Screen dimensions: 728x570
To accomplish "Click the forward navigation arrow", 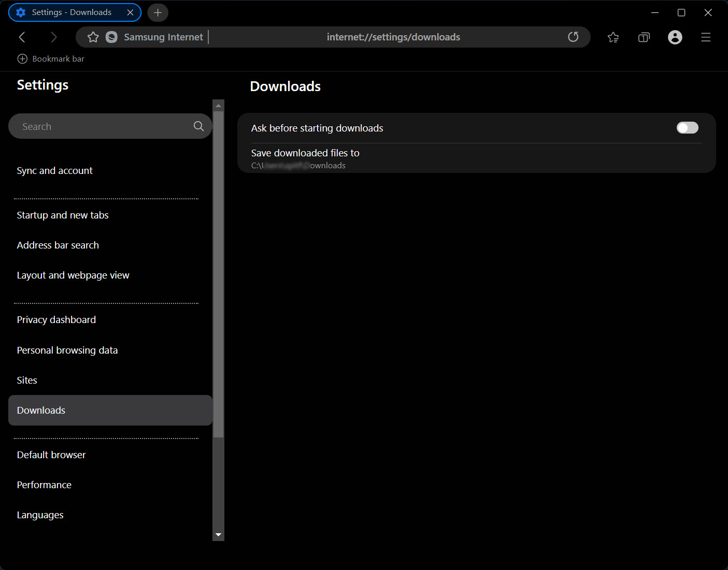I will tap(53, 37).
